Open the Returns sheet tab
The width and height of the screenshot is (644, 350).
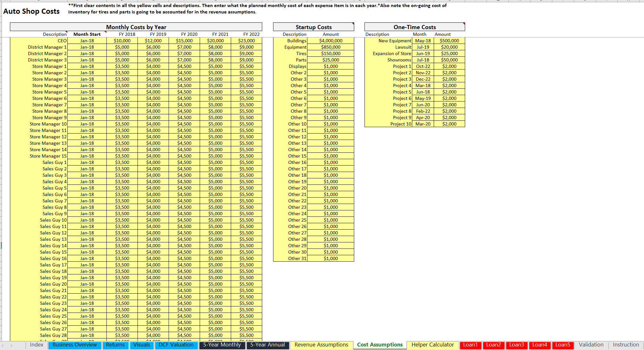[115, 345]
